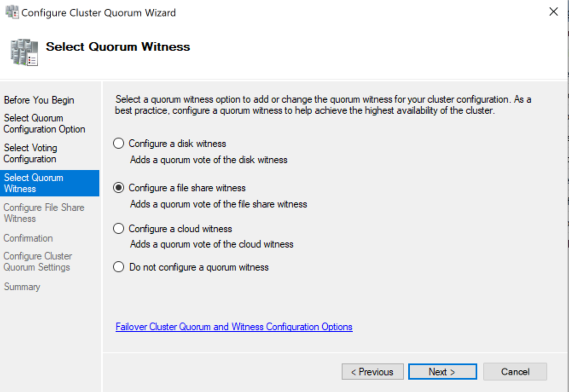Click the server cluster header icon
The image size is (569, 392).
[24, 52]
